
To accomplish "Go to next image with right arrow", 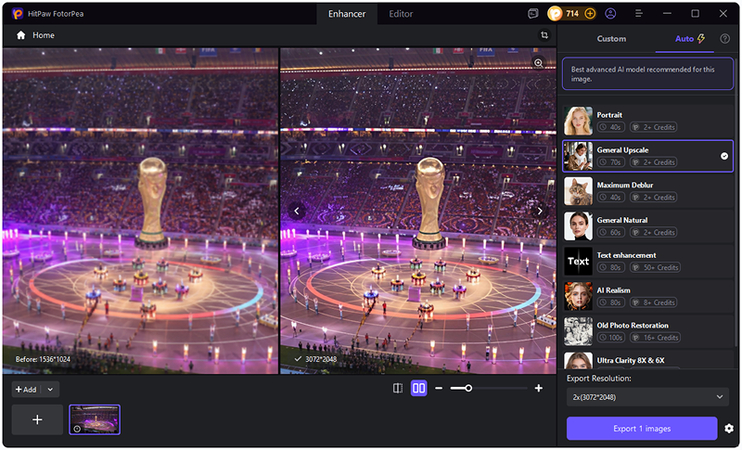I will pos(539,211).
